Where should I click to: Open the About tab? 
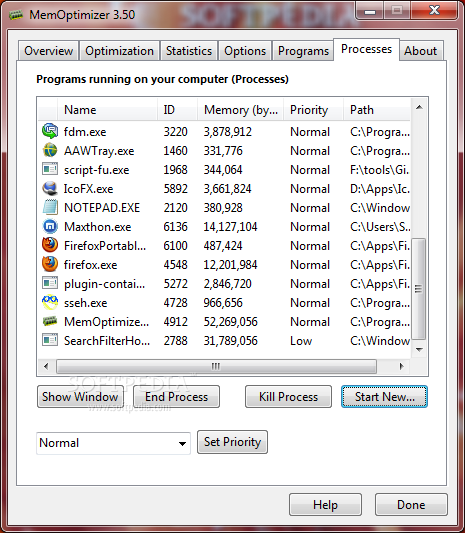(421, 51)
